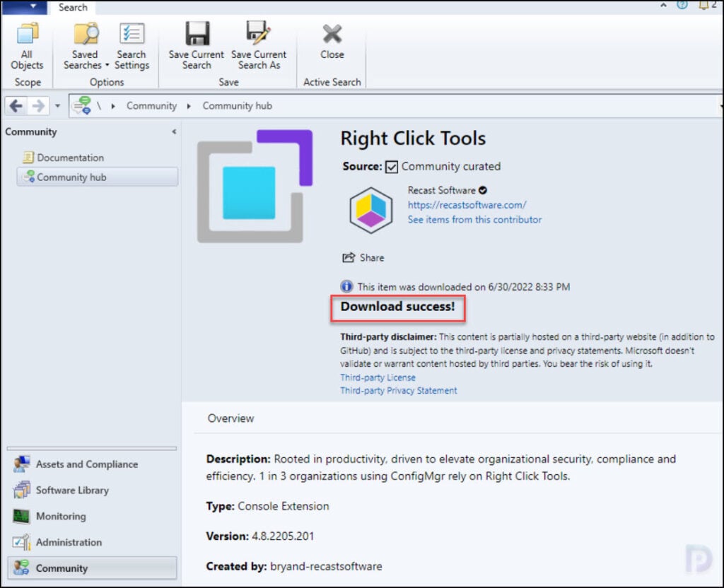
Task: Select the Overview tab
Action: 231,418
